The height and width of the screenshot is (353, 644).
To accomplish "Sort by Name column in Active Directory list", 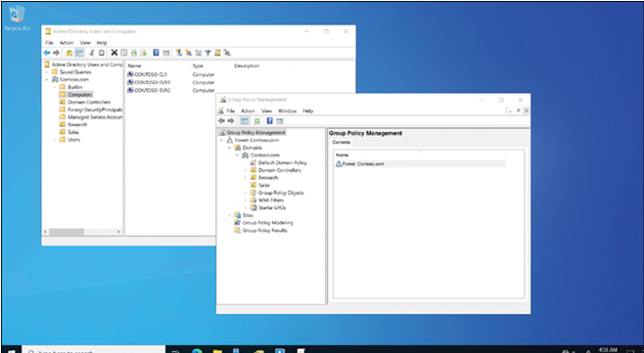I will coord(159,66).
